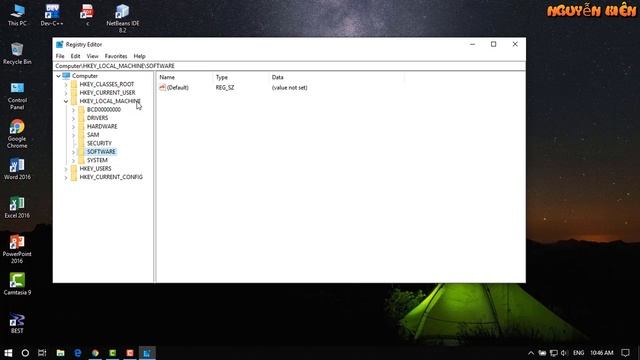This screenshot has width=640, height=360.
Task: Open the Favorites menu
Action: click(x=116, y=56)
